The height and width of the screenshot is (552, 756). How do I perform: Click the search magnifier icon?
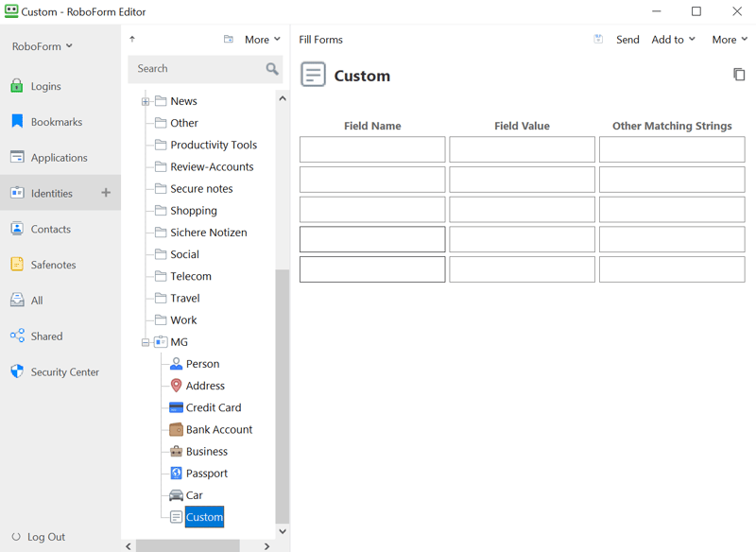tap(272, 69)
